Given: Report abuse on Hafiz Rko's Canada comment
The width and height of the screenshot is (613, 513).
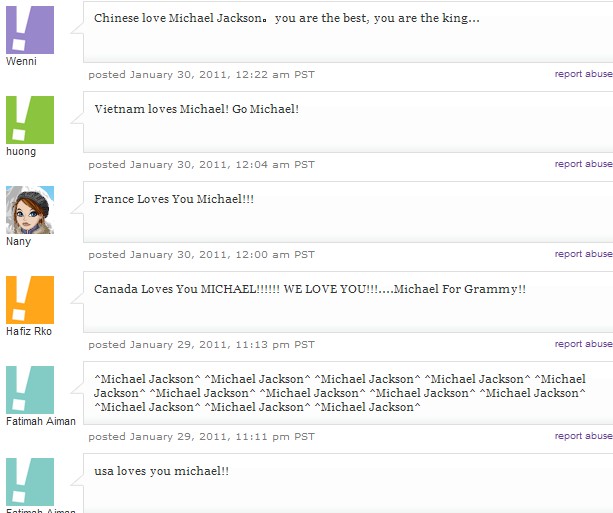Looking at the screenshot, I should pyautogui.click(x=583, y=344).
